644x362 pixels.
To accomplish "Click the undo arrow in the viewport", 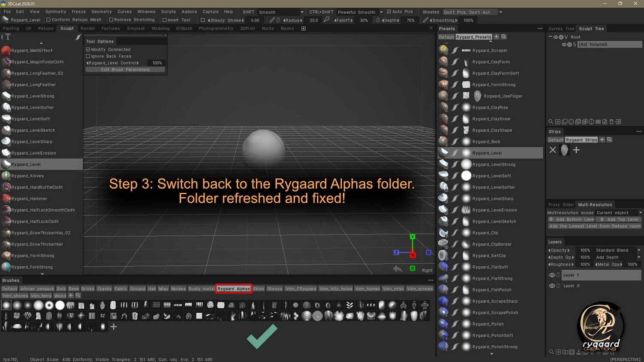I will coord(398,269).
